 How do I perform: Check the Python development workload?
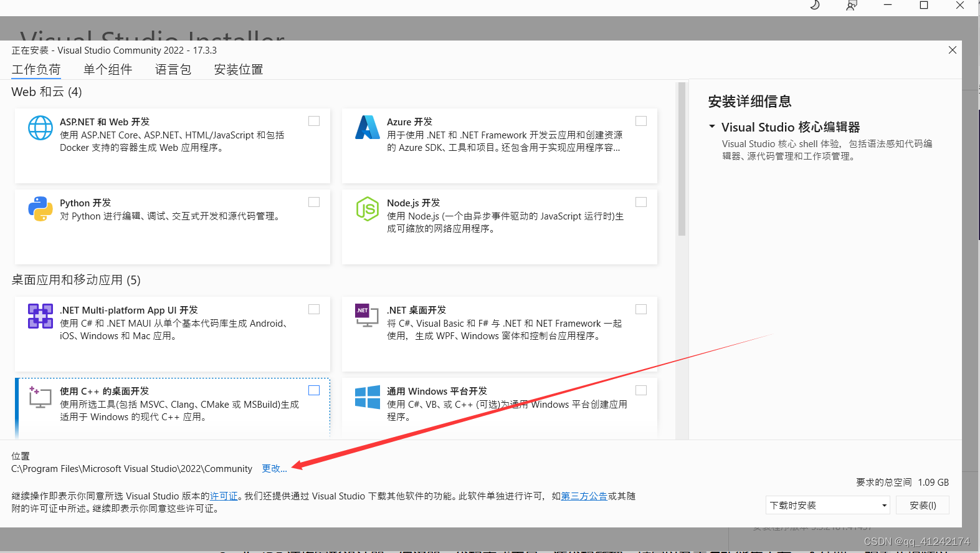point(314,202)
